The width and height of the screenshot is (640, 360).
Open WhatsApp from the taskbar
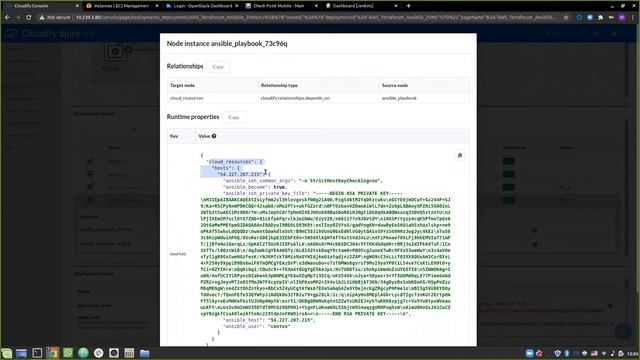[x=68, y=353]
